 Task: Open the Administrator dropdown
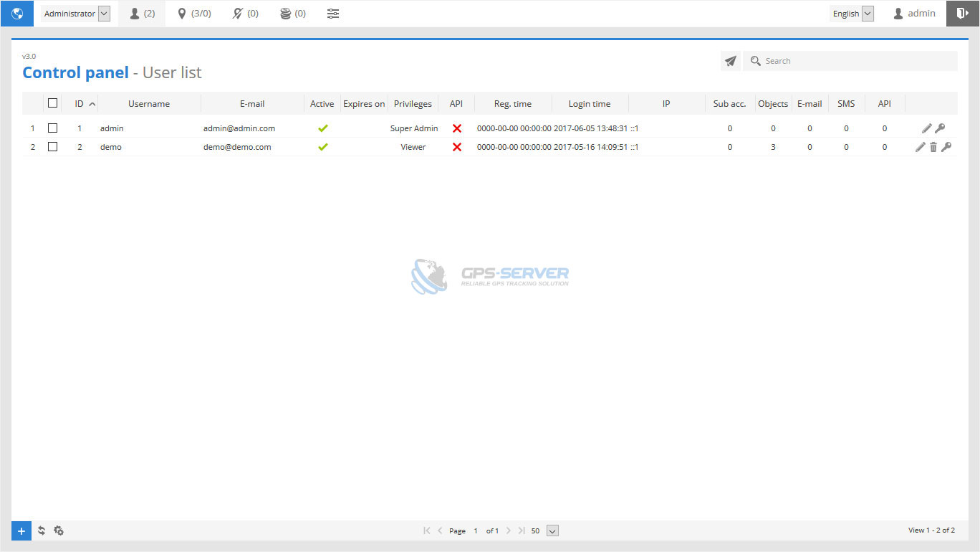[75, 14]
